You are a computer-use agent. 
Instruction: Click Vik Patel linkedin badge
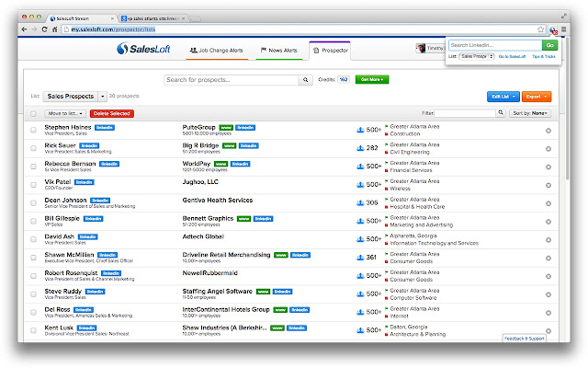tap(84, 182)
